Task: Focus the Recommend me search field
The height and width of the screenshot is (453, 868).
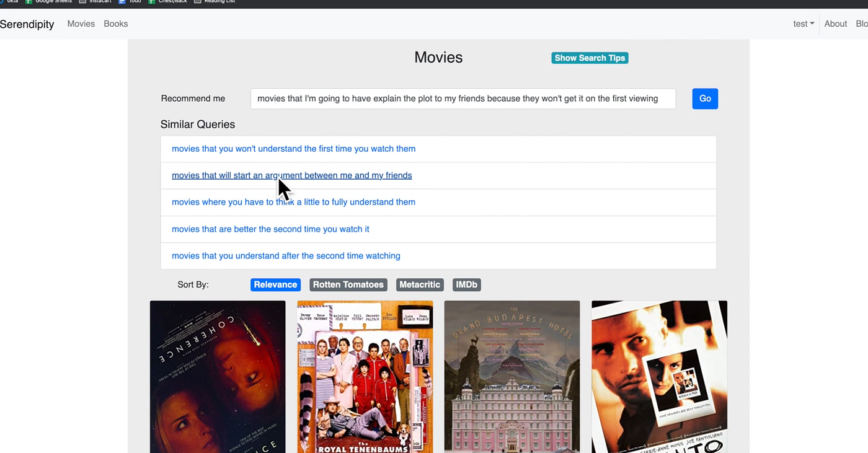Action: point(463,99)
